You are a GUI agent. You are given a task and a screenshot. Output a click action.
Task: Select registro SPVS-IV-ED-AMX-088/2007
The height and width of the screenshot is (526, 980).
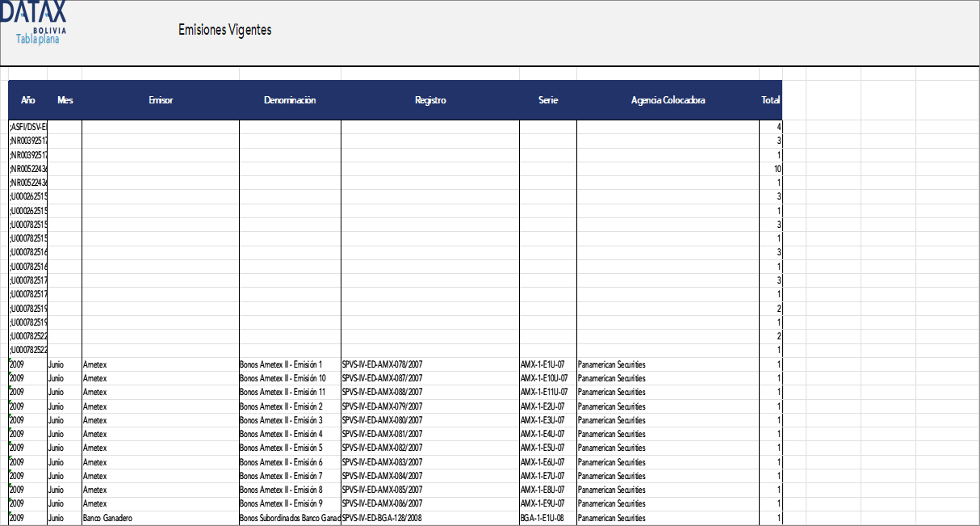(x=430, y=392)
